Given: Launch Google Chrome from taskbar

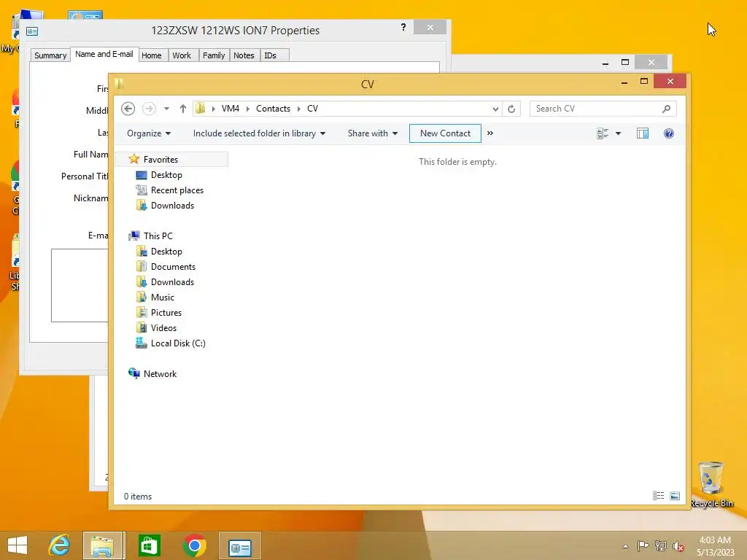Looking at the screenshot, I should pos(194,545).
